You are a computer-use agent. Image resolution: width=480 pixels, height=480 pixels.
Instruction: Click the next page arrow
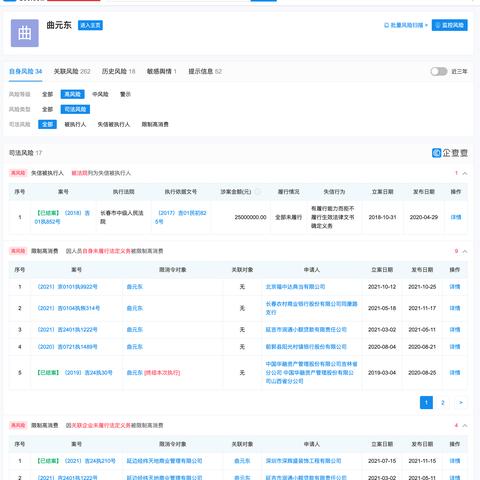point(461,402)
